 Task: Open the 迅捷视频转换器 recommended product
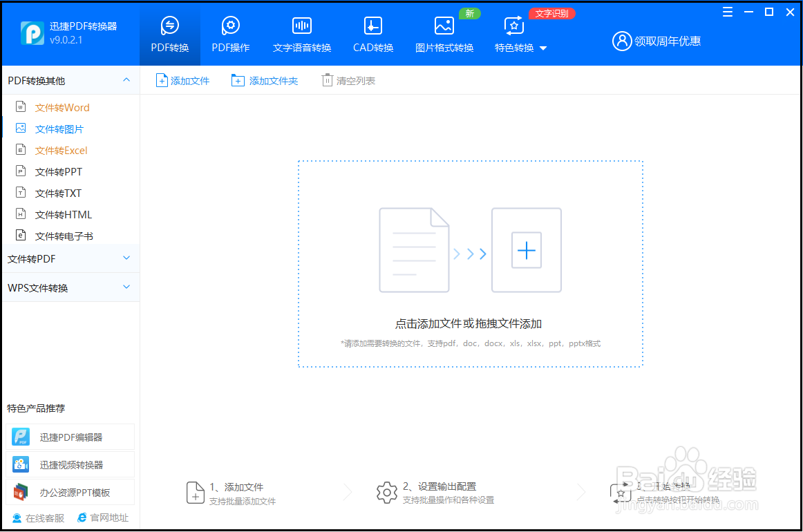pos(70,464)
